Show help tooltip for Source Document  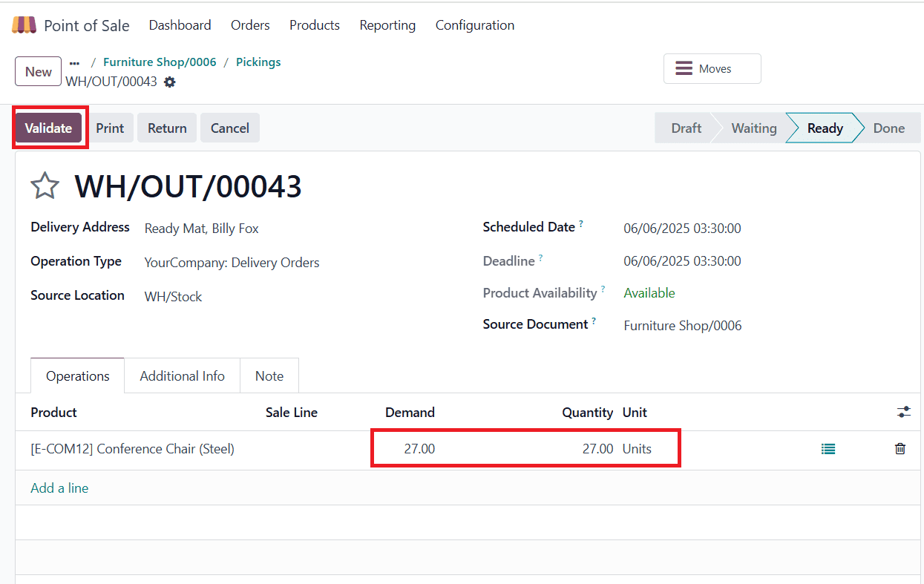tap(594, 321)
